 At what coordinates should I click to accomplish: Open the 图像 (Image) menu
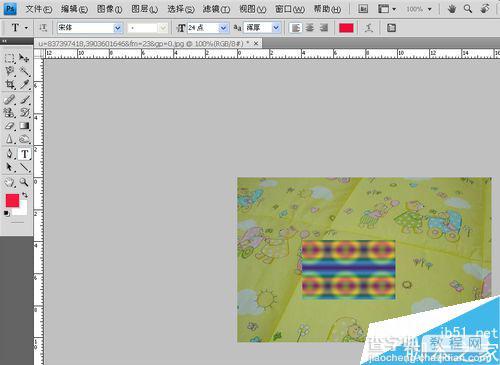(109, 9)
